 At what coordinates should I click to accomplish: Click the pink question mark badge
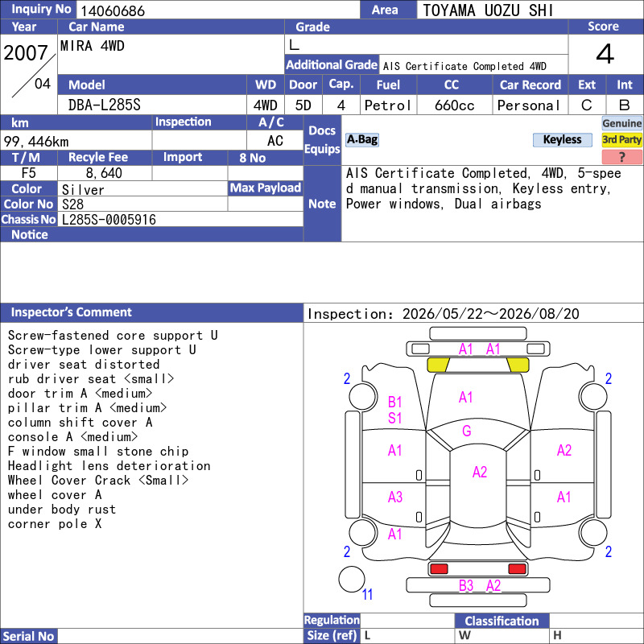click(x=621, y=157)
